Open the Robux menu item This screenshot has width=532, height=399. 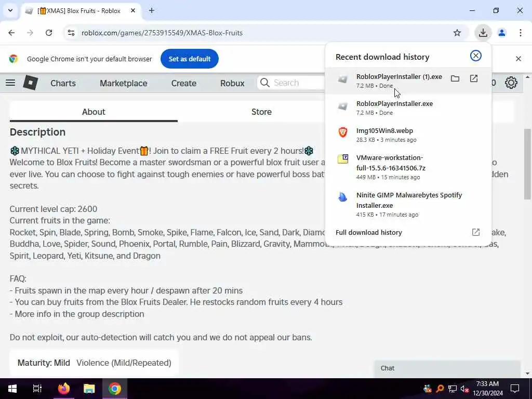click(x=232, y=83)
